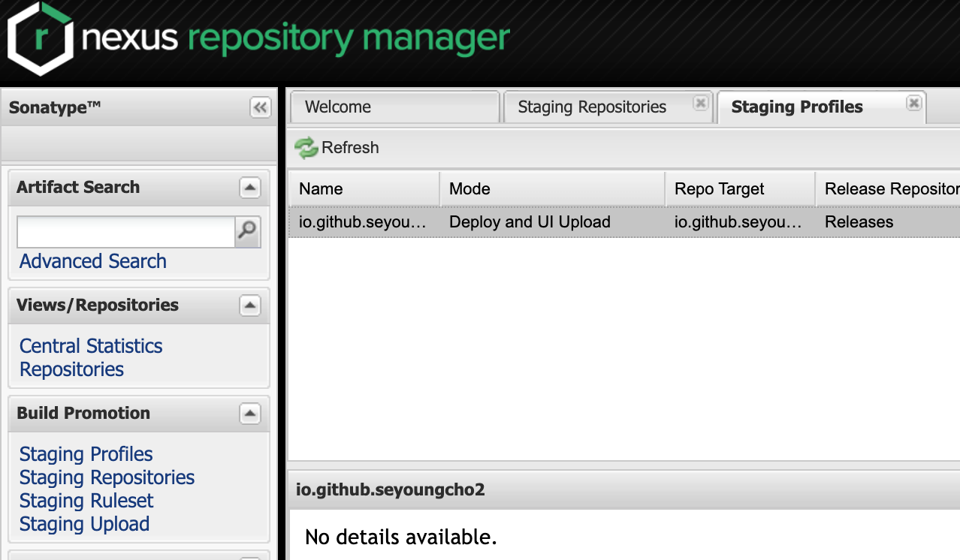Open Staging Repositories in sidebar

point(107,477)
